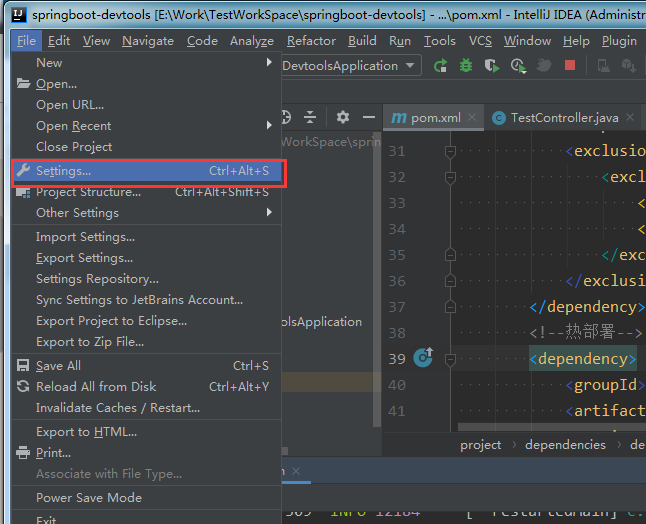Open Settings from the File menu

point(147,171)
